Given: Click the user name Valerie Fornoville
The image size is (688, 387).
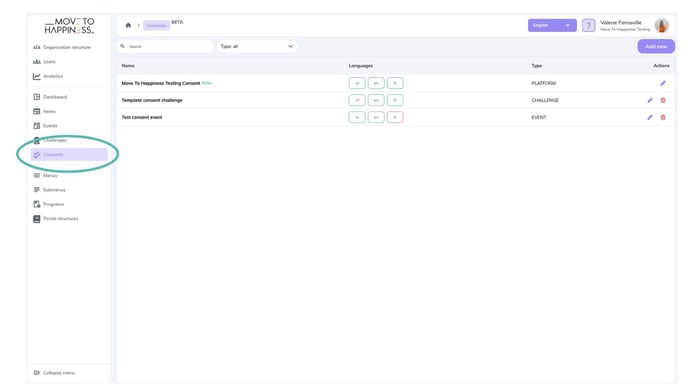Looking at the screenshot, I should (620, 22).
